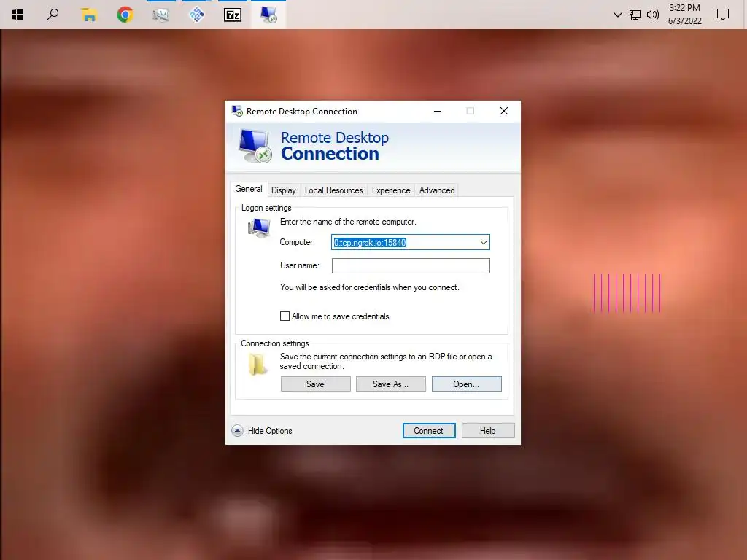747x560 pixels.
Task: Click the Save As... button
Action: [x=391, y=384]
